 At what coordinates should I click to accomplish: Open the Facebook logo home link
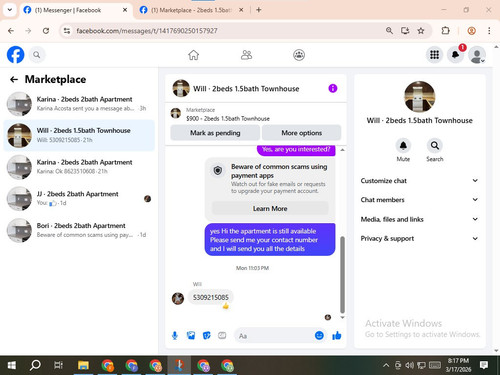pos(15,55)
